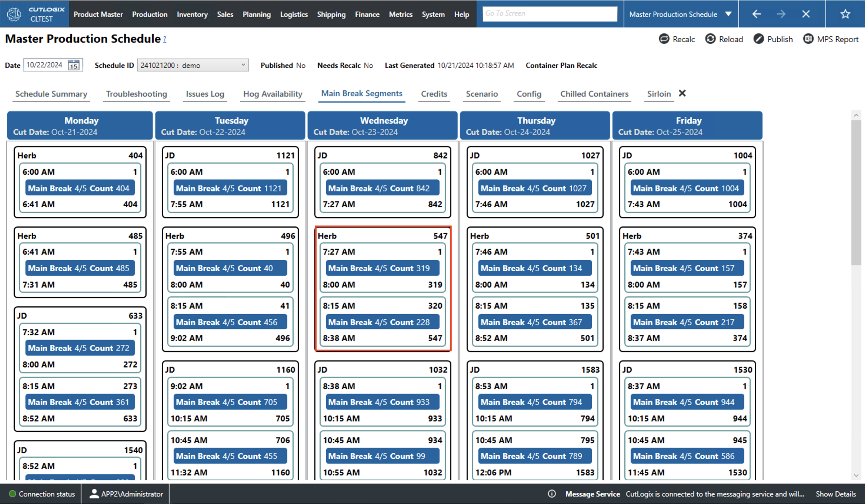Viewport: 865px width, 504px height.
Task: Click the help link next to Master Production Schedule
Action: 165,39
